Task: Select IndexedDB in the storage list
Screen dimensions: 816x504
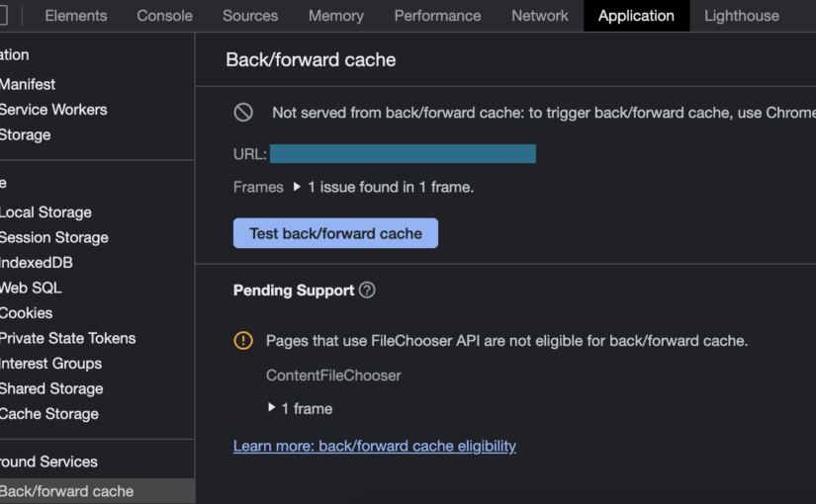Action: point(37,263)
